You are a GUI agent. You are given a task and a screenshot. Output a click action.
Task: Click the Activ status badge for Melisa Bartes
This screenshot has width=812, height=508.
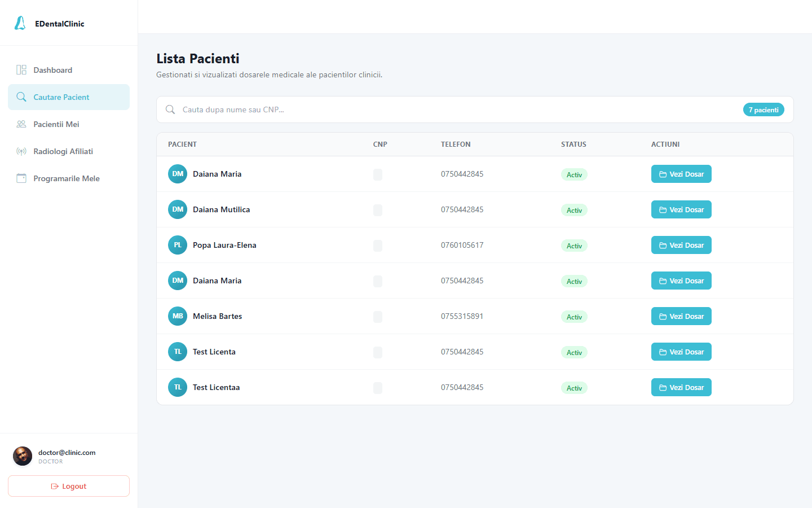coord(574,317)
